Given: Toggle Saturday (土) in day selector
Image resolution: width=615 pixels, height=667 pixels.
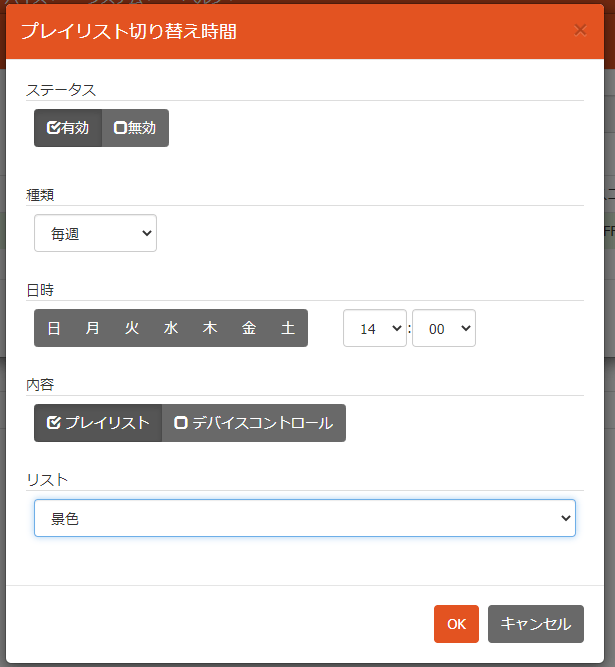Looking at the screenshot, I should click(x=288, y=328).
